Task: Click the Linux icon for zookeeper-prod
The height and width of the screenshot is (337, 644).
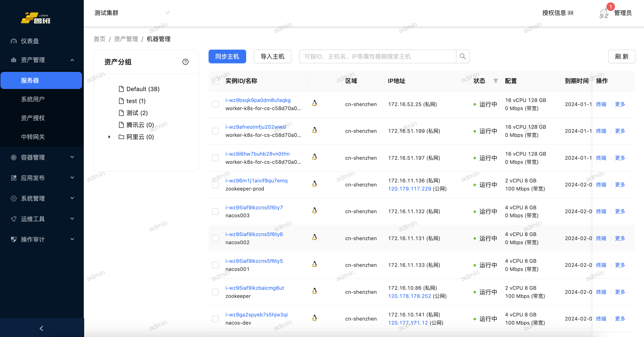Action: [315, 184]
